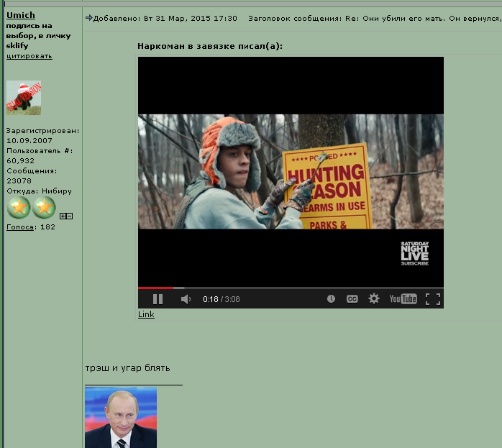Click the SNL Subscribe watermark
This screenshot has height=448, width=502.
(414, 253)
